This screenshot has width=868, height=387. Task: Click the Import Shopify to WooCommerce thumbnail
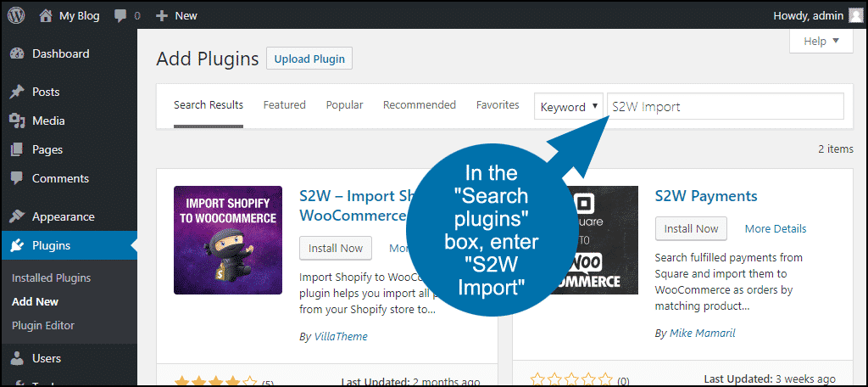point(228,240)
